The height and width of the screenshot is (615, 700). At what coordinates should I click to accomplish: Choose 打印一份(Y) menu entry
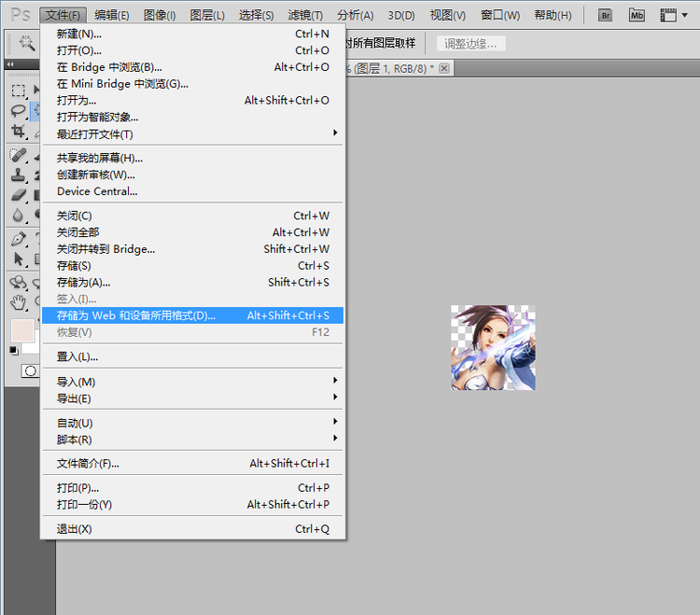[x=192, y=504]
